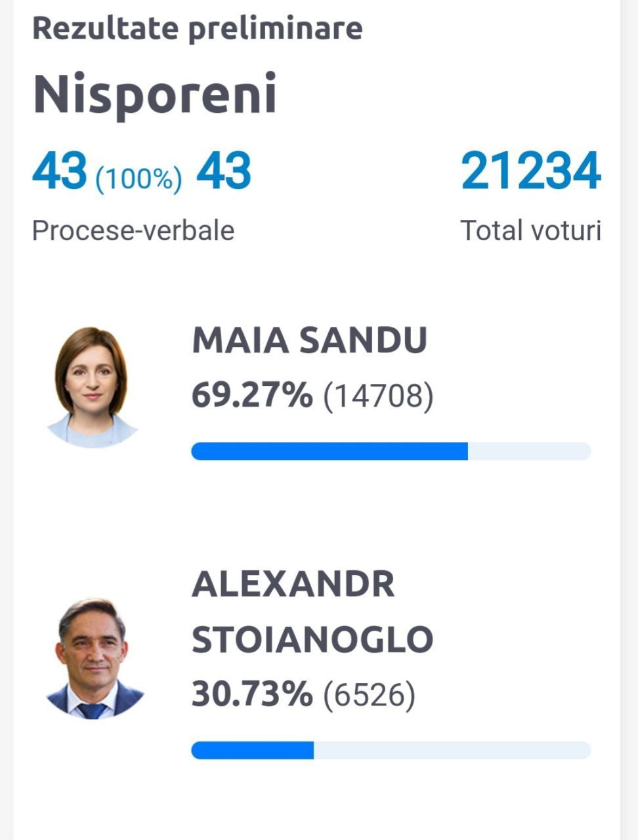The width and height of the screenshot is (638, 840).
Task: Click the 30.73% percentage text
Action: (x=252, y=694)
